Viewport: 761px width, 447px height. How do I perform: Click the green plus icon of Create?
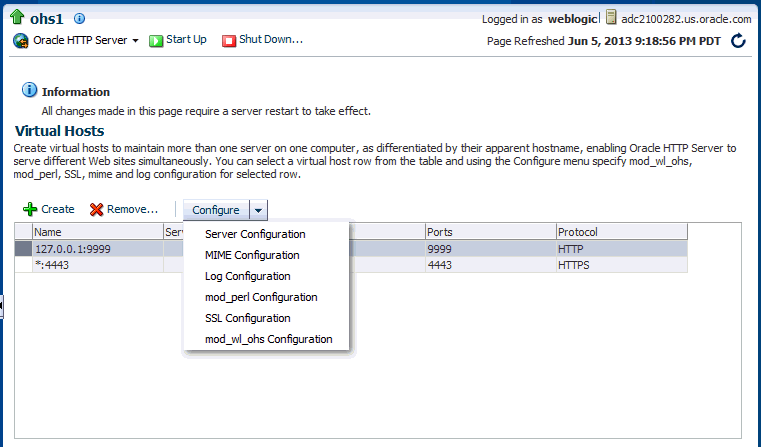tap(30, 209)
